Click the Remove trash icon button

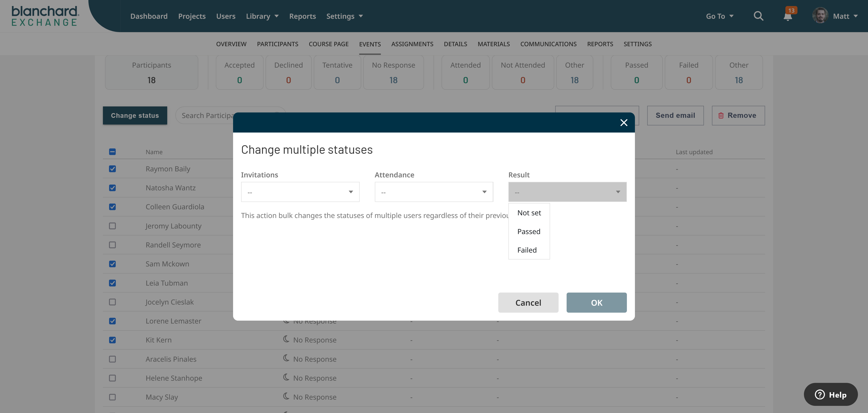point(738,116)
